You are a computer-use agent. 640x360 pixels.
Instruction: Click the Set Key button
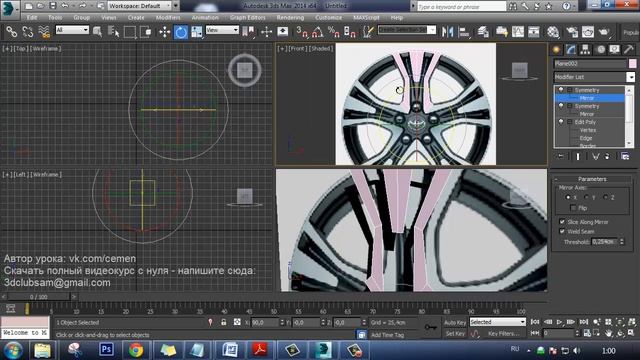pos(455,333)
